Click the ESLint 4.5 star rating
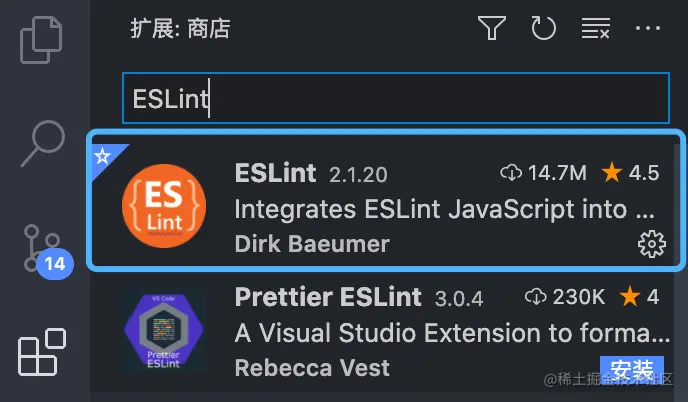Viewport: 688px width, 402px height. 630,173
